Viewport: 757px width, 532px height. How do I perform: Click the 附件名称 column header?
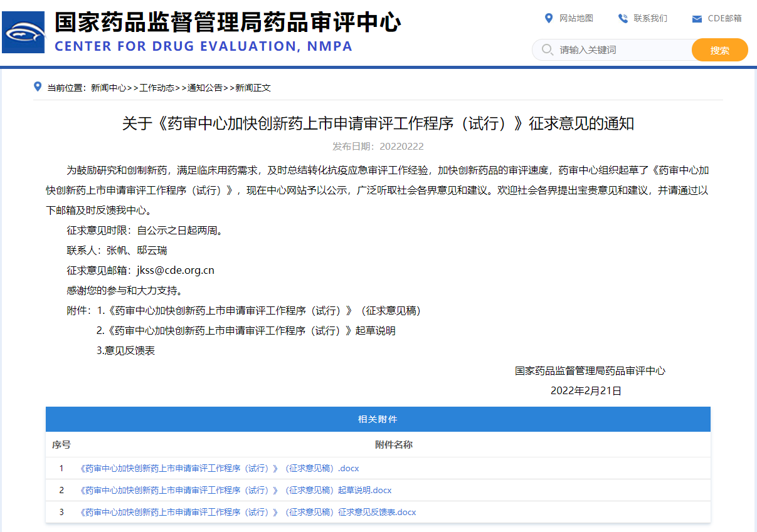[394, 445]
